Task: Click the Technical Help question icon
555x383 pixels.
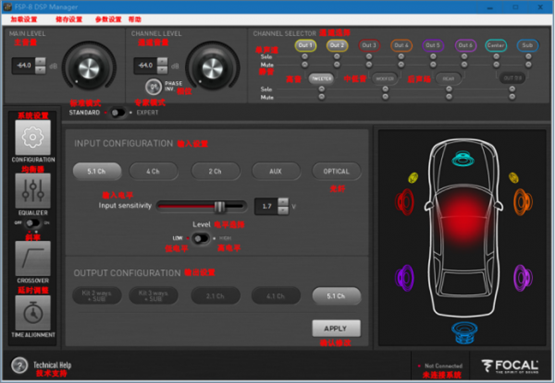Action: point(19,365)
